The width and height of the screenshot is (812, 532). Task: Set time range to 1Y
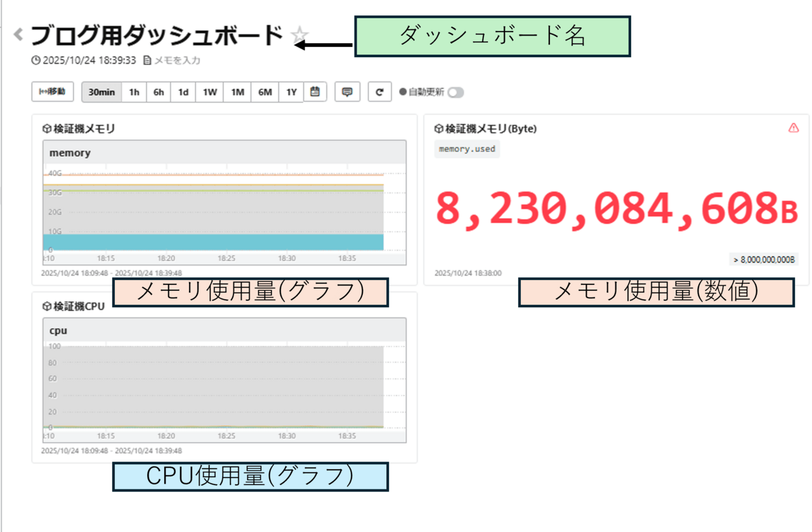tap(291, 92)
